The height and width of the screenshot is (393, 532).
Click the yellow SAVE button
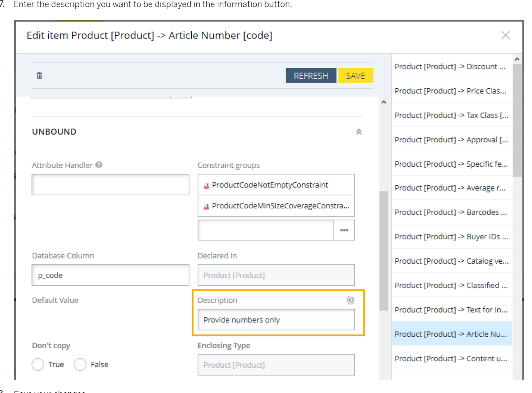click(356, 76)
